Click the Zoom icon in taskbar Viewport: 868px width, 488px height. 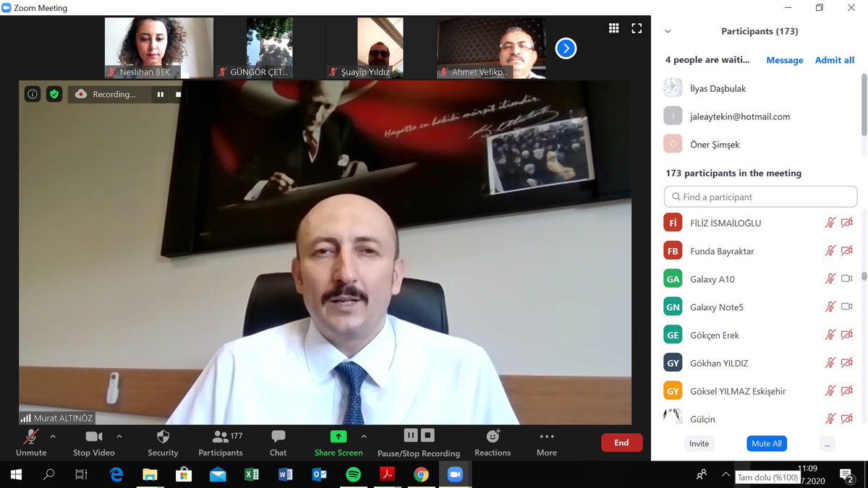pos(455,475)
